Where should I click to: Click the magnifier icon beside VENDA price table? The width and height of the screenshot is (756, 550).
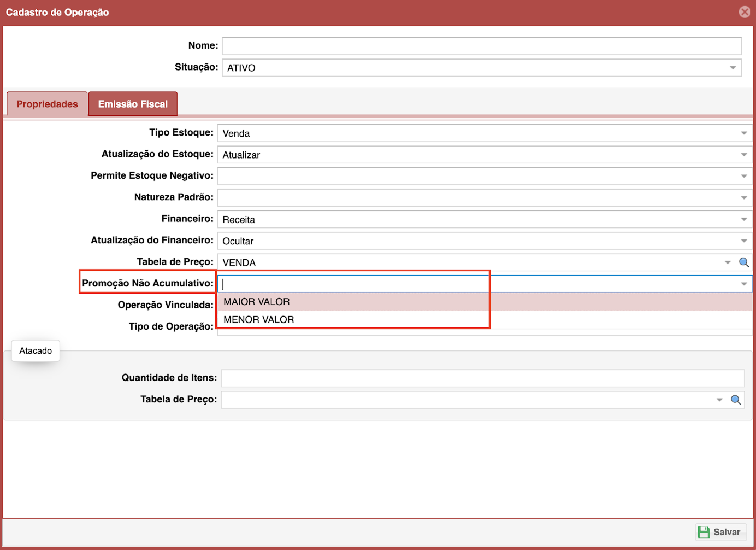(x=743, y=262)
